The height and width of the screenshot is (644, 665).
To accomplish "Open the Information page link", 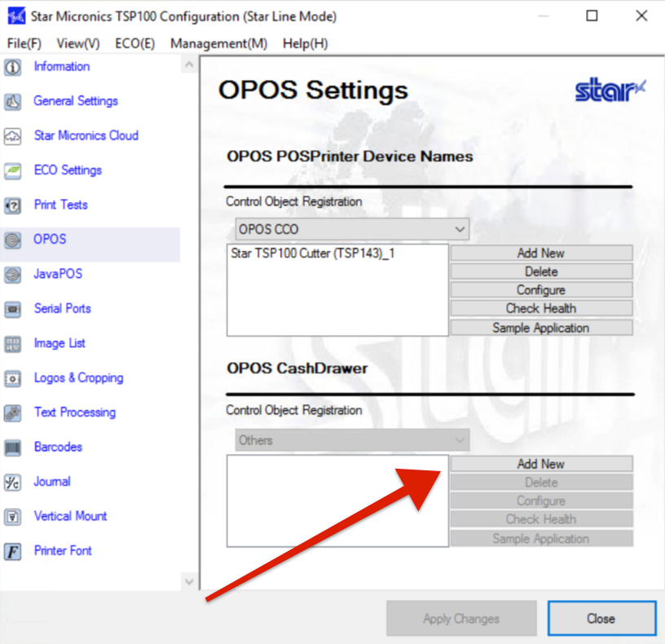I will [x=62, y=67].
